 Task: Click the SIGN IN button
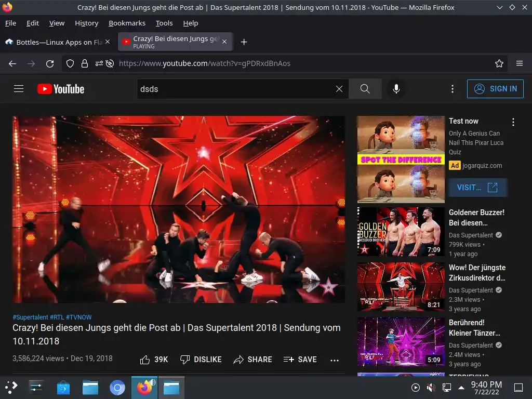(495, 89)
